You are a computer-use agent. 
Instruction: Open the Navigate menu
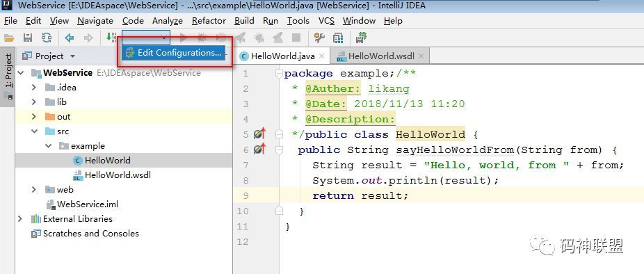(95, 21)
